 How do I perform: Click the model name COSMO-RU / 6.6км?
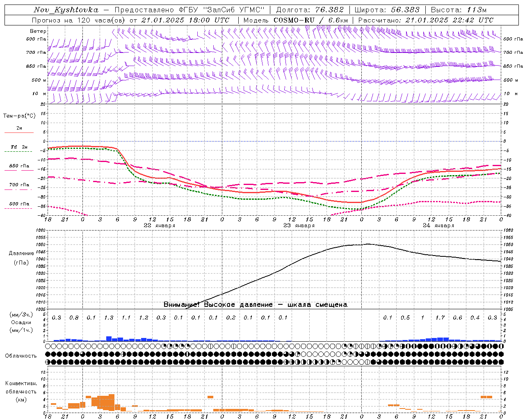[311, 20]
